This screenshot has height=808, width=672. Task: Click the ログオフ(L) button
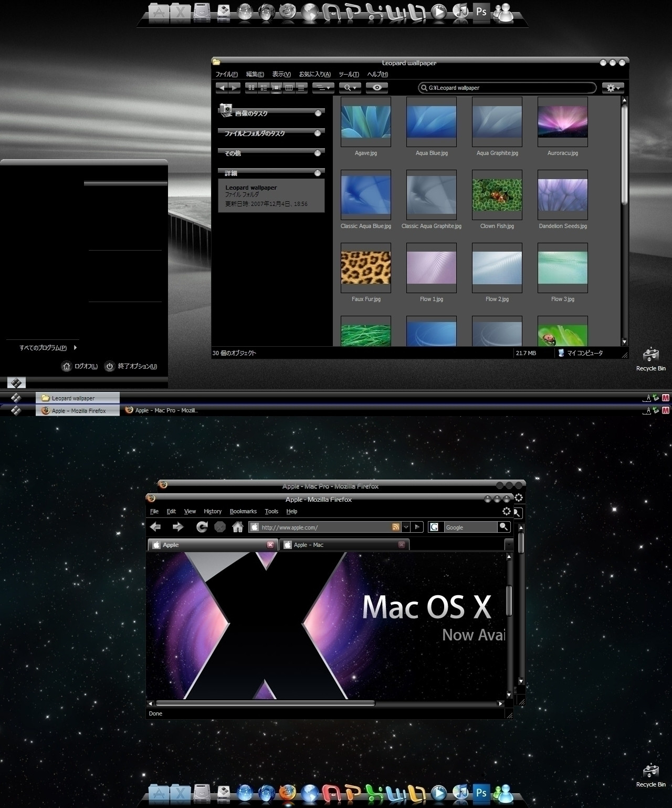click(x=80, y=366)
